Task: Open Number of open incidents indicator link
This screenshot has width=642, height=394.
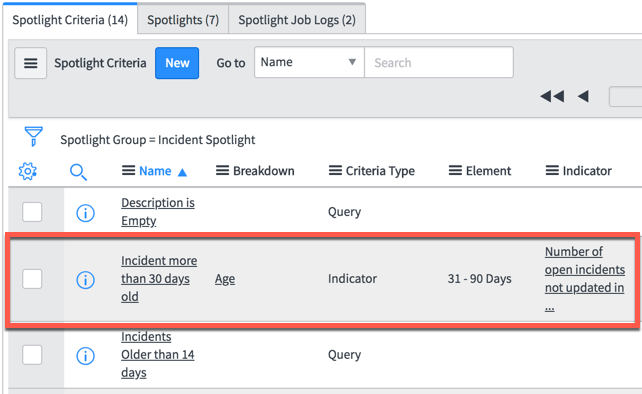Action: [585, 279]
